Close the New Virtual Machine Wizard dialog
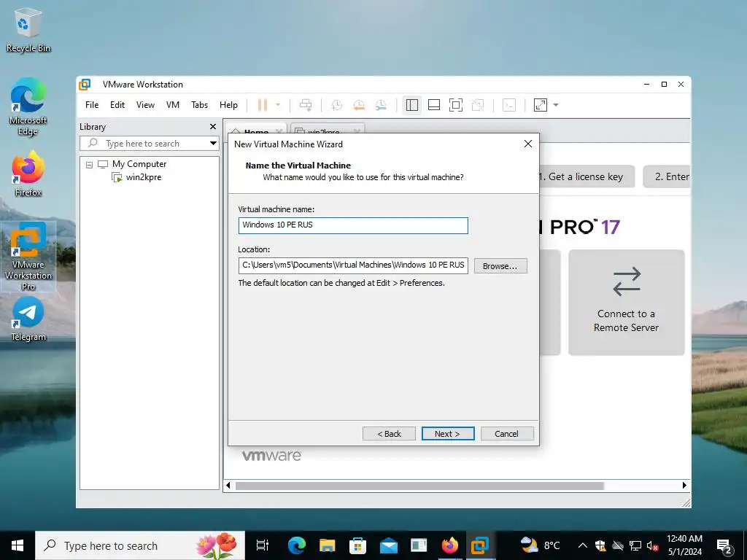The height and width of the screenshot is (560, 747). (528, 144)
